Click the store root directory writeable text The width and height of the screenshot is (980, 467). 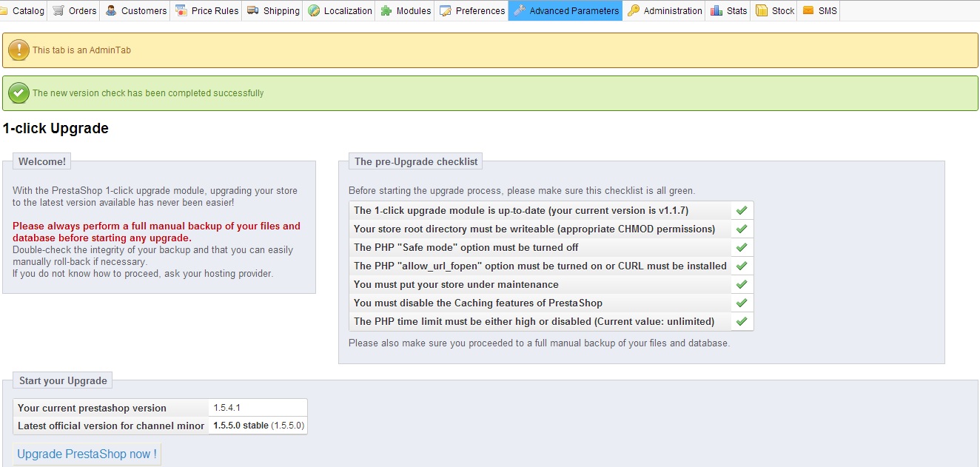coord(534,229)
